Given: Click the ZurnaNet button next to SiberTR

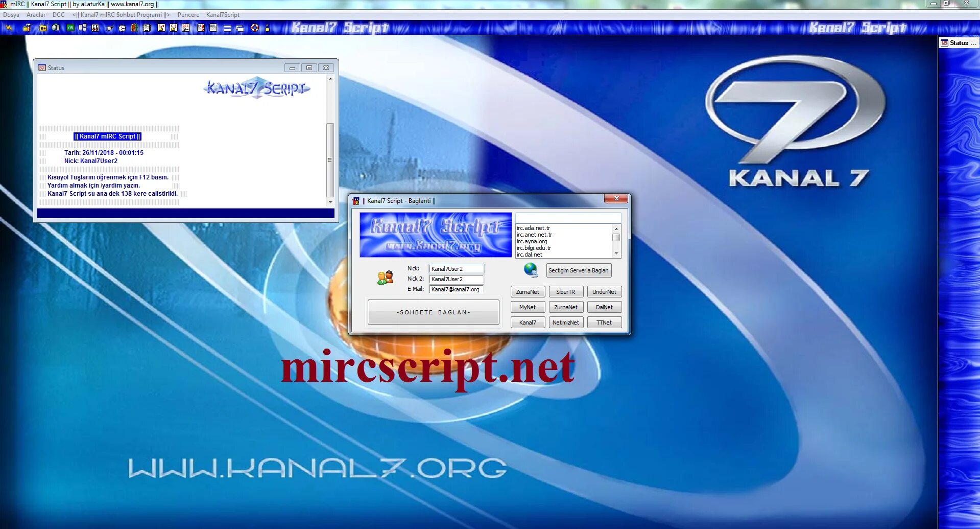Looking at the screenshot, I should (x=528, y=292).
